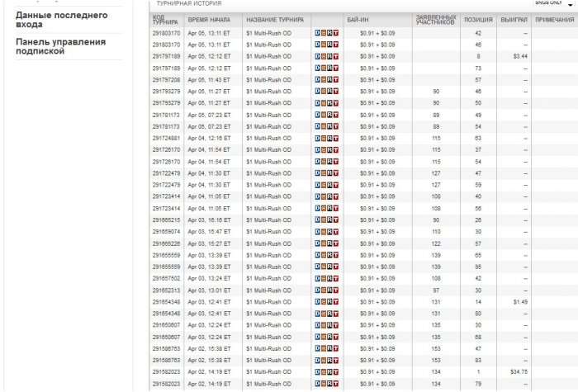The height and width of the screenshot is (392, 578).
Task: Click tournament code 291724881
Action: (x=166, y=138)
